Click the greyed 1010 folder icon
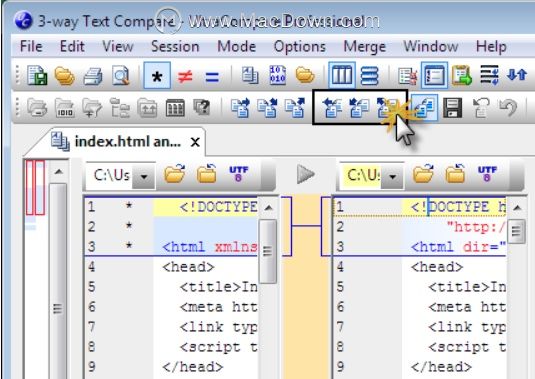535x379 pixels. pyautogui.click(x=65, y=108)
